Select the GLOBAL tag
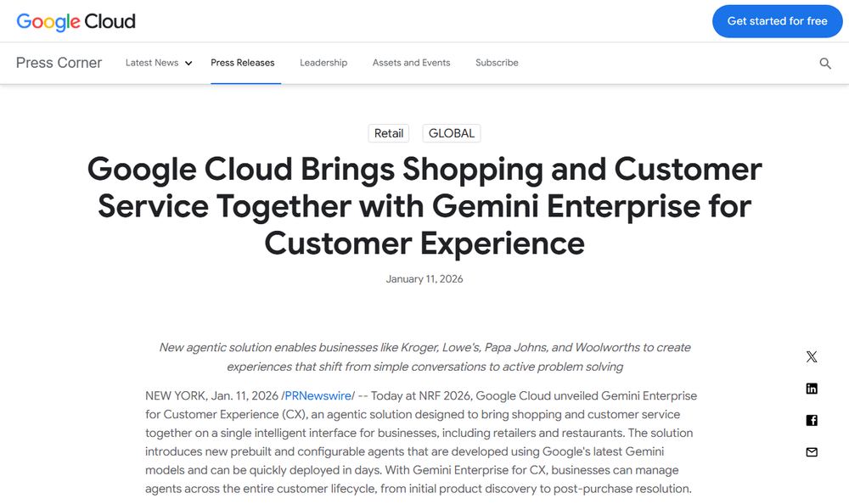 [452, 133]
